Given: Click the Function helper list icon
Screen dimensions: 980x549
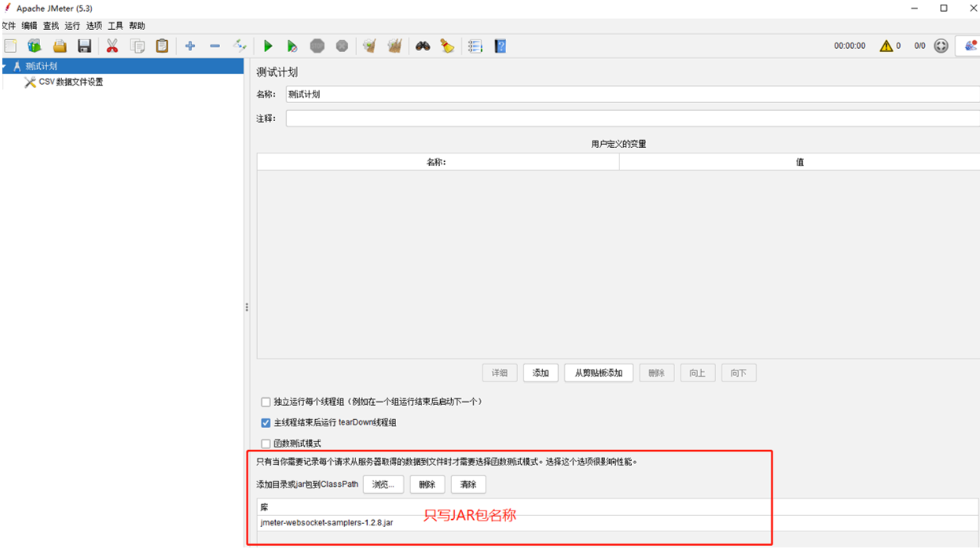Looking at the screenshot, I should (x=475, y=46).
